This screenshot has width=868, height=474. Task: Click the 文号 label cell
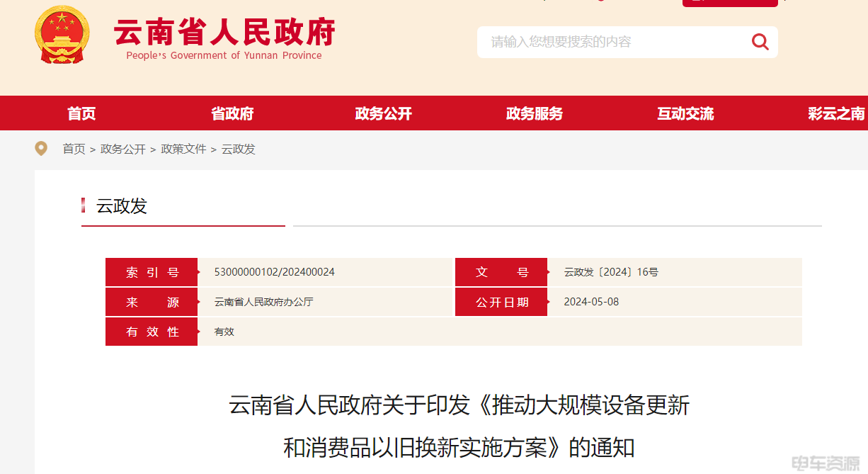[x=501, y=272]
